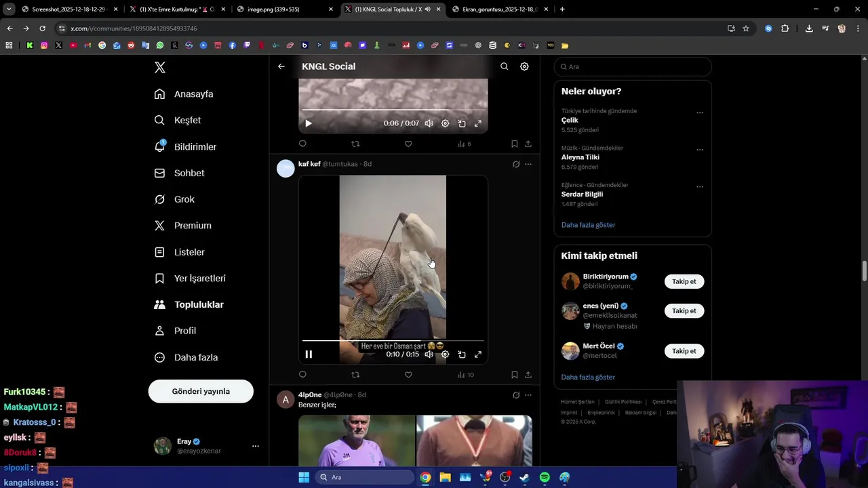Viewport: 868px width, 488px height.
Task: Toggle picture-in-picture on top video
Action: 462,123
